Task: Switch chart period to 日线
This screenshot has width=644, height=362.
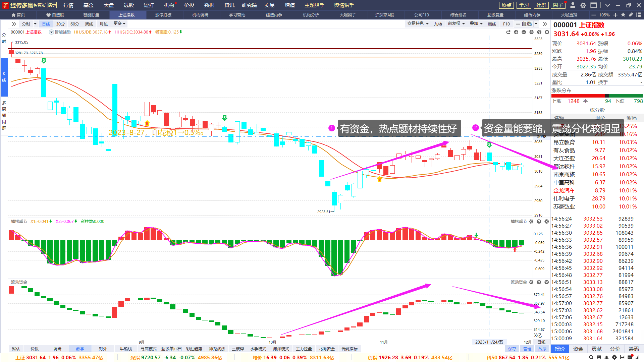Action: tap(46, 24)
